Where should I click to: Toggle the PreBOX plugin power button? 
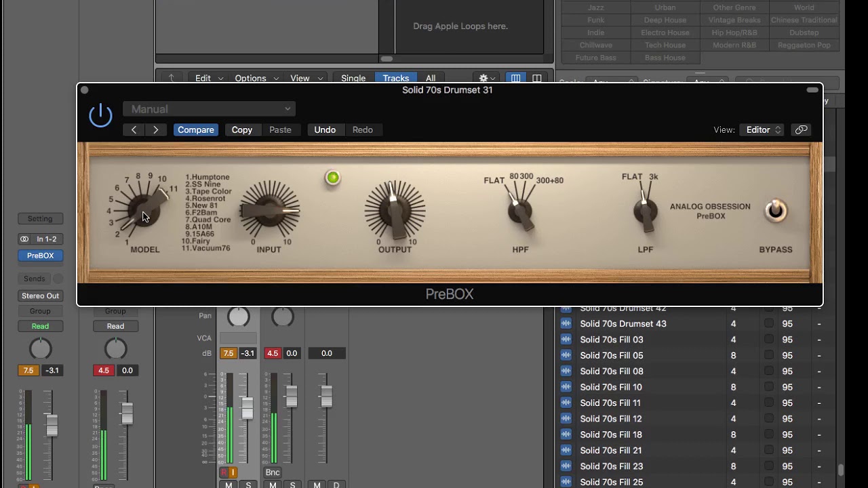(100, 115)
